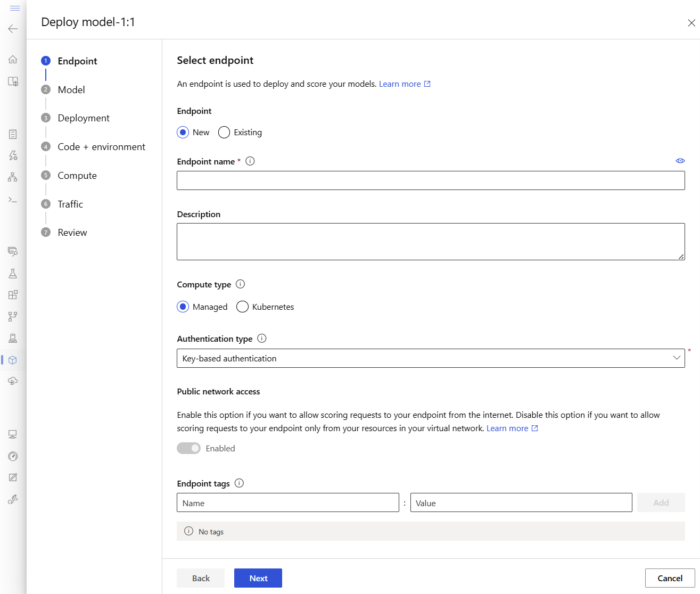Click the flask icon in sidebar
The height and width of the screenshot is (594, 700).
[x=13, y=274]
